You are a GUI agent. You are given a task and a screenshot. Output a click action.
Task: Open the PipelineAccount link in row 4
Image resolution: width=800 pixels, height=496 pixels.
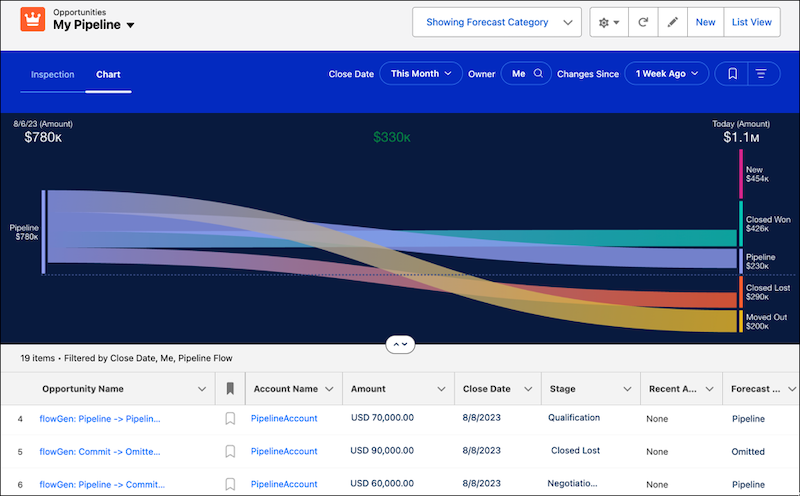click(x=284, y=418)
